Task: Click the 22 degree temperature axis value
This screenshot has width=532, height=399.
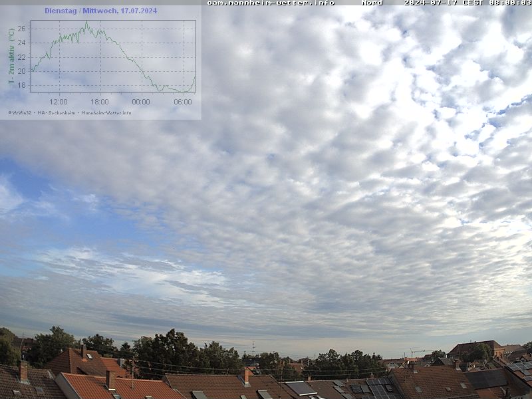Action: 21,57
